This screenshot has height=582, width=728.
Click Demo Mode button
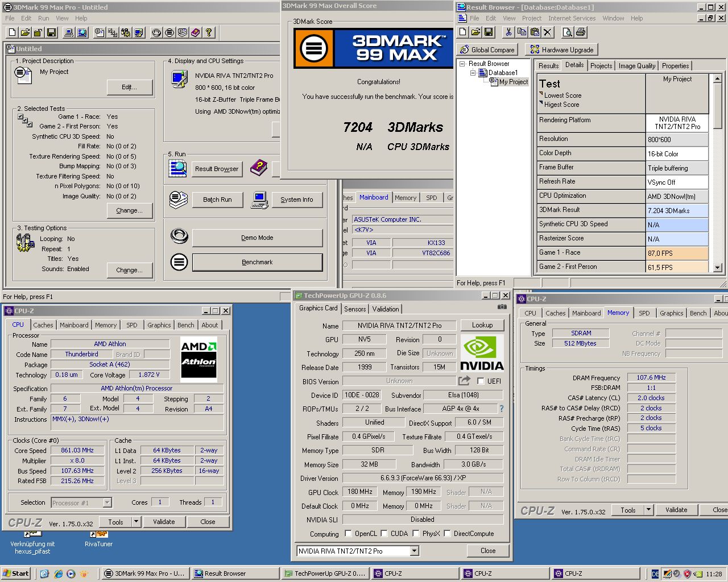point(257,238)
